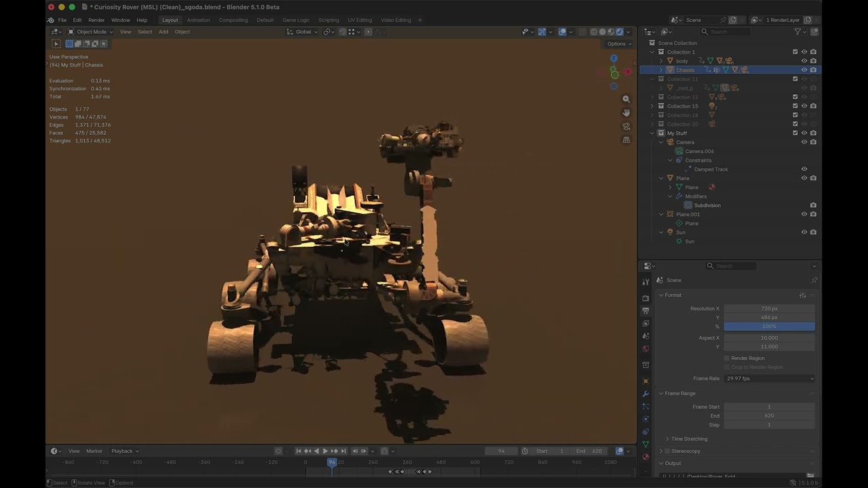Select wireframe viewport shading

tap(594, 32)
